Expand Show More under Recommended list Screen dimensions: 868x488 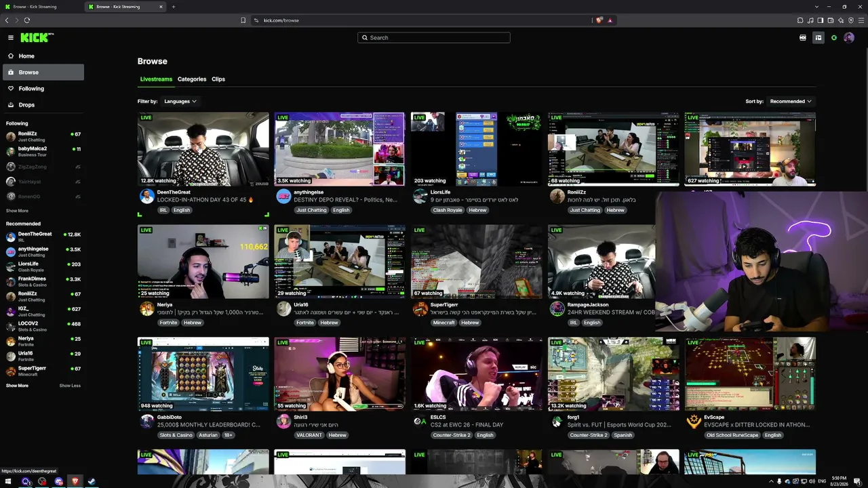tap(17, 386)
